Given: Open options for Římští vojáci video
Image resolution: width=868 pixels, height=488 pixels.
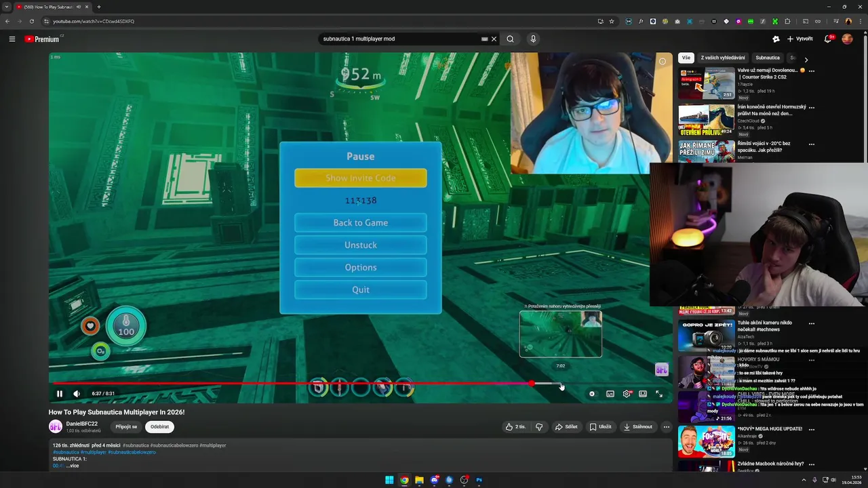Looking at the screenshot, I should (x=812, y=144).
